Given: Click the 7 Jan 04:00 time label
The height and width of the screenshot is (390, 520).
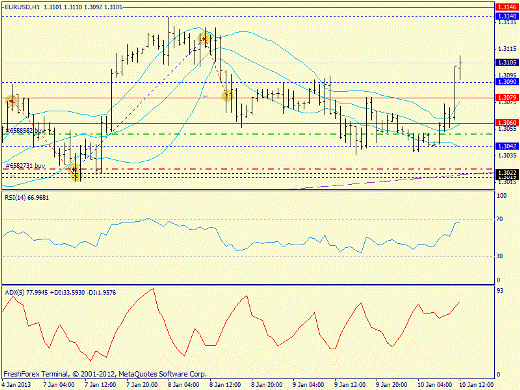Looking at the screenshot, I should pyautogui.click(x=59, y=385).
